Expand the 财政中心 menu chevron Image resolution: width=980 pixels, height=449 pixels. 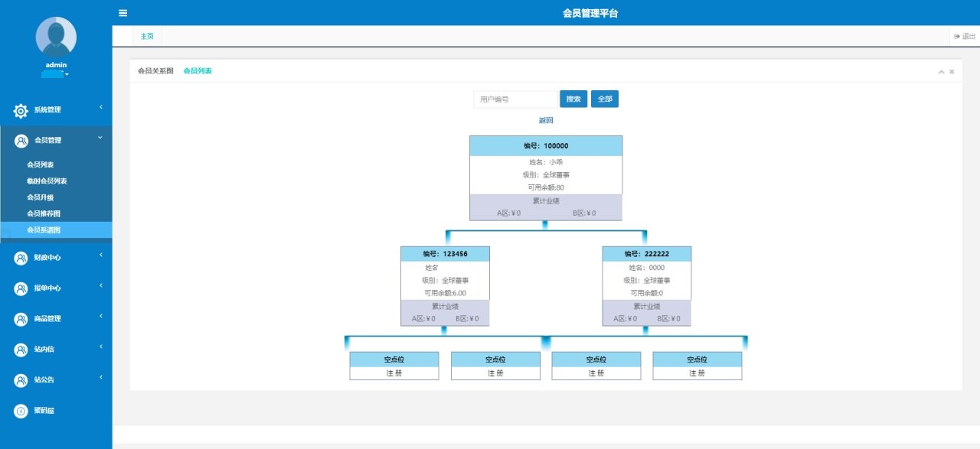coord(100,255)
